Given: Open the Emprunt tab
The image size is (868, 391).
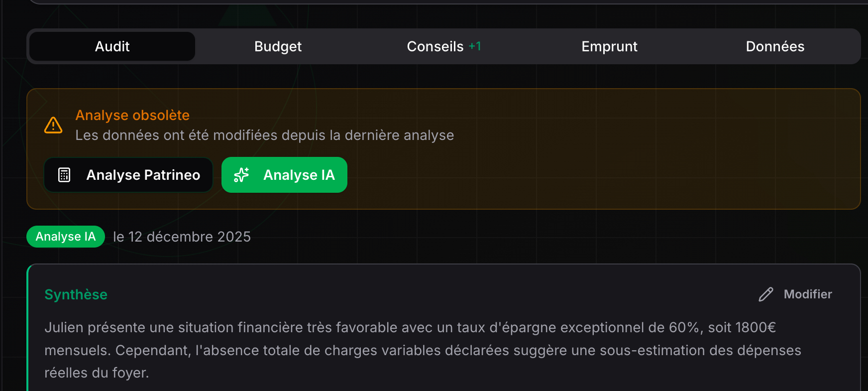Looking at the screenshot, I should (609, 46).
